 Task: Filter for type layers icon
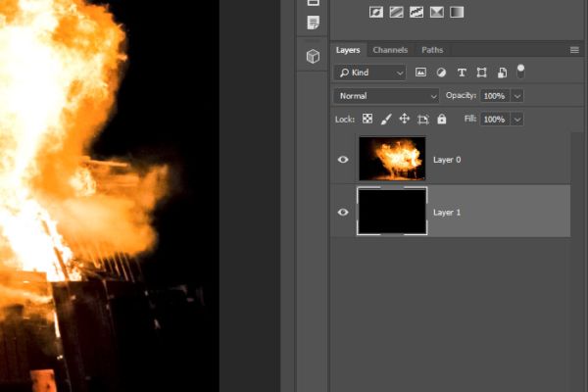[462, 73]
